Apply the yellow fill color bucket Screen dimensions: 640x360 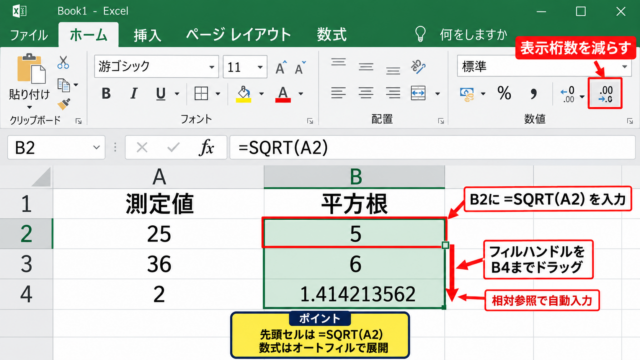tap(244, 94)
